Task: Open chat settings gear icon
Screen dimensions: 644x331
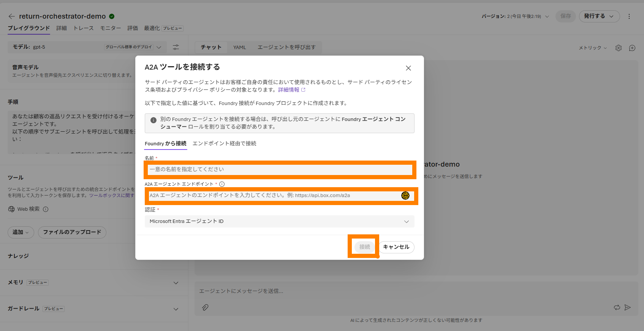Action: (x=619, y=48)
